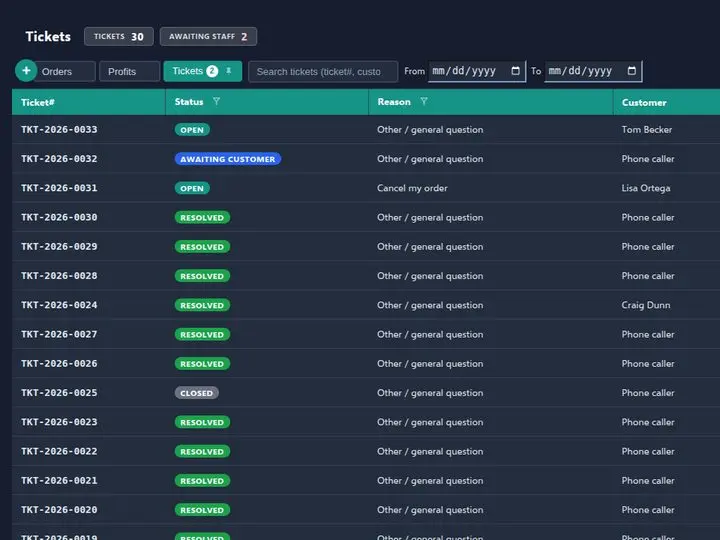Sort by the Ticket# column header
Viewport: 720px width, 540px height.
(38, 102)
